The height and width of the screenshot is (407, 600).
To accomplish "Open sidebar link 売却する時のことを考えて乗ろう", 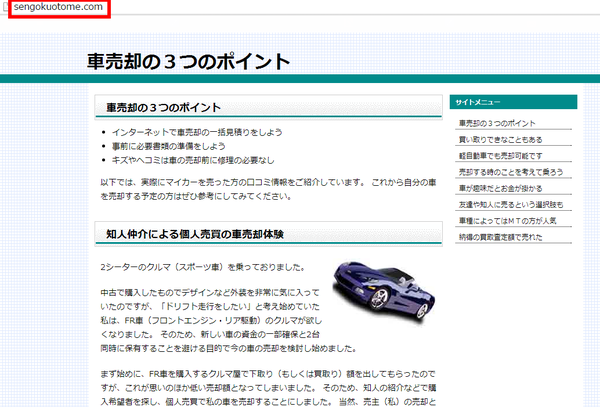I will tap(511, 172).
